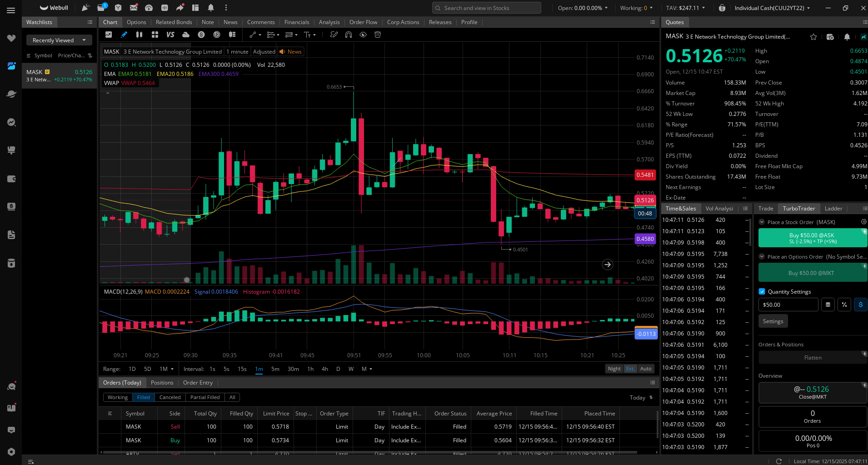Open TurboTrader Settings button
868x465 pixels.
click(x=773, y=321)
